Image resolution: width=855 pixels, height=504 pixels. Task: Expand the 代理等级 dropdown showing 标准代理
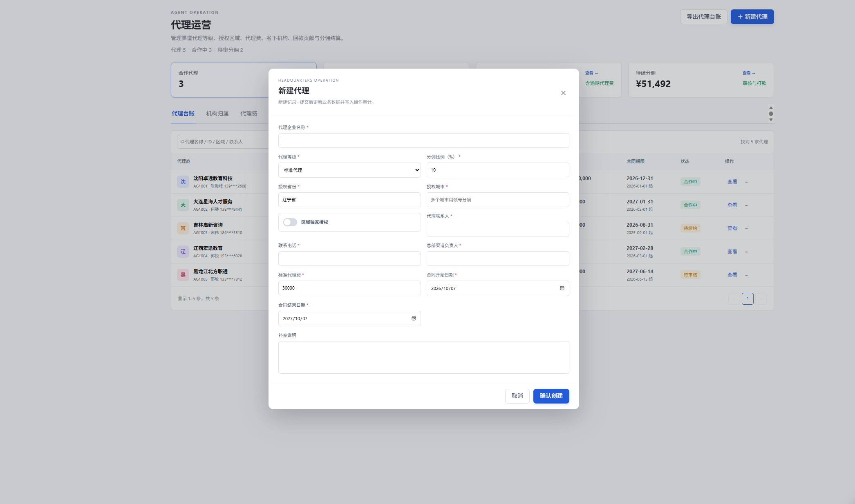[x=349, y=170]
